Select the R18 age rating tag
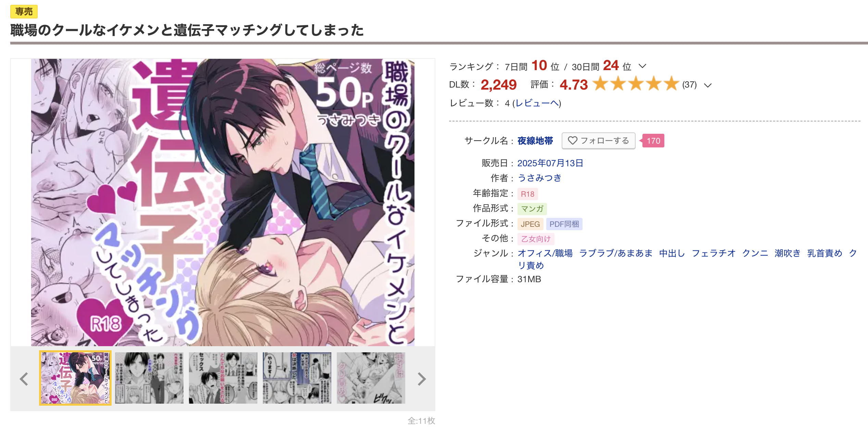This screenshot has height=431, width=868. pyautogui.click(x=527, y=194)
